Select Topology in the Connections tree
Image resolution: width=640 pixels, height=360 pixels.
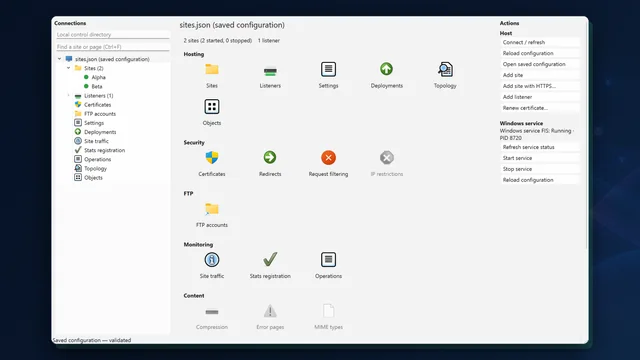coord(96,168)
